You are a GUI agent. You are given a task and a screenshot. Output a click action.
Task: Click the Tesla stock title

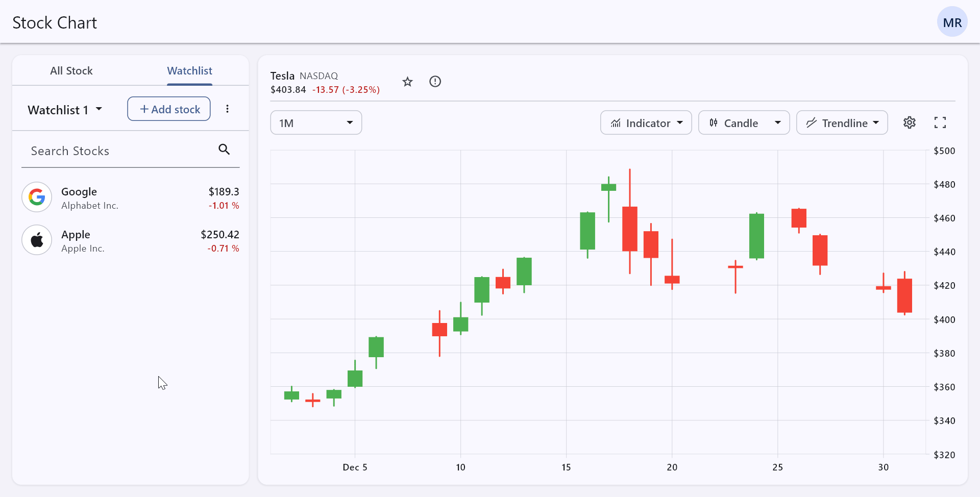282,75
